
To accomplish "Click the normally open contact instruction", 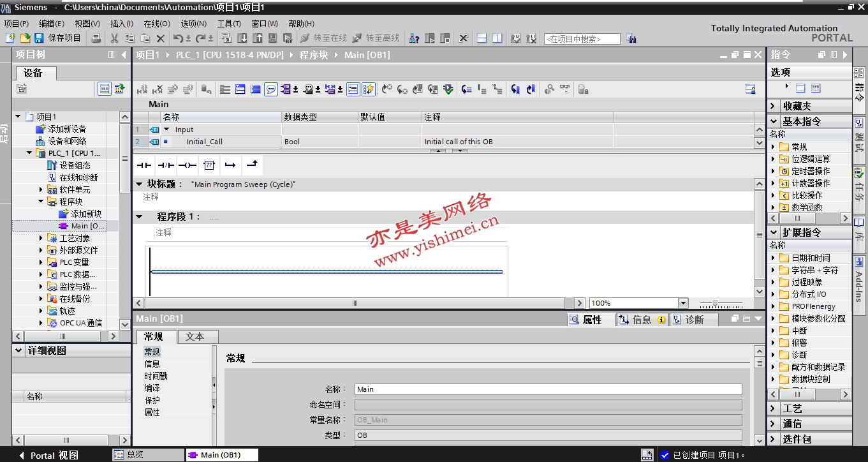I will coord(144,165).
